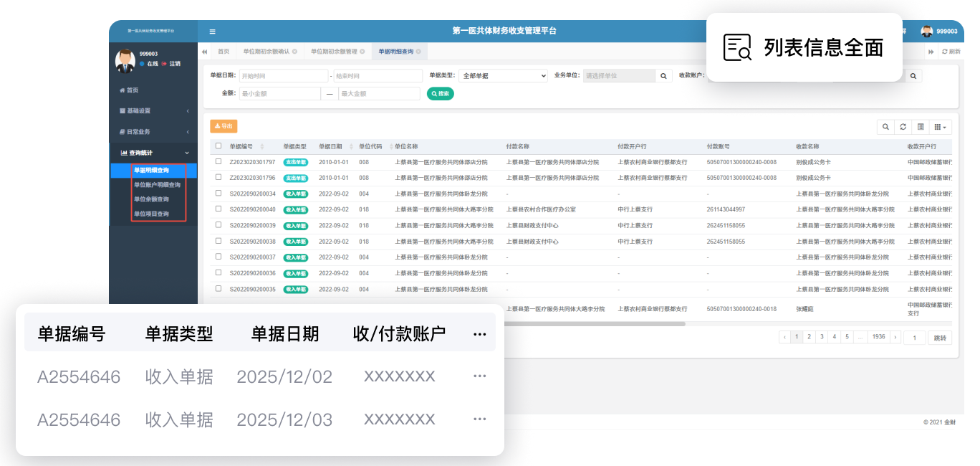Check the row S2022090200037 checkbox
980x466 pixels.
tap(218, 257)
